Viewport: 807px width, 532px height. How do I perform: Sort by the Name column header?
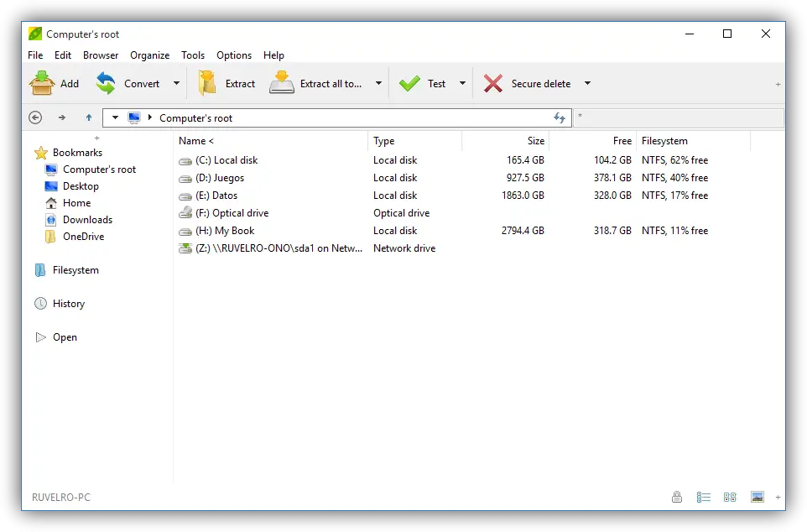click(x=271, y=141)
